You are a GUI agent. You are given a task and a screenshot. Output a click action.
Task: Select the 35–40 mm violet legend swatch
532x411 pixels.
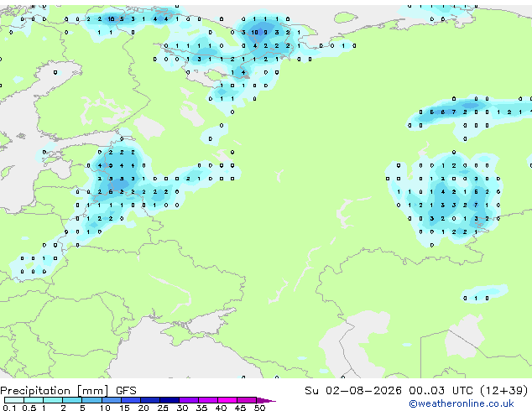click(x=207, y=400)
